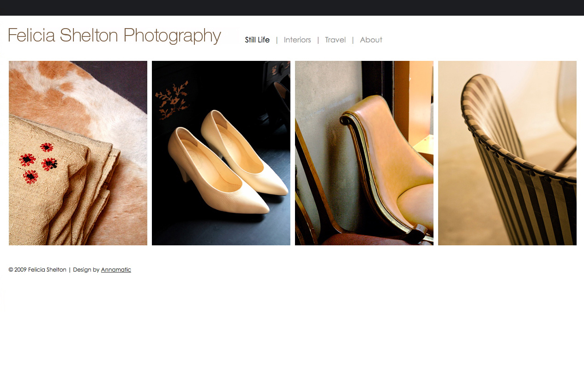The image size is (584, 392).
Task: Click the left edge of heels photo
Action: pos(155,153)
